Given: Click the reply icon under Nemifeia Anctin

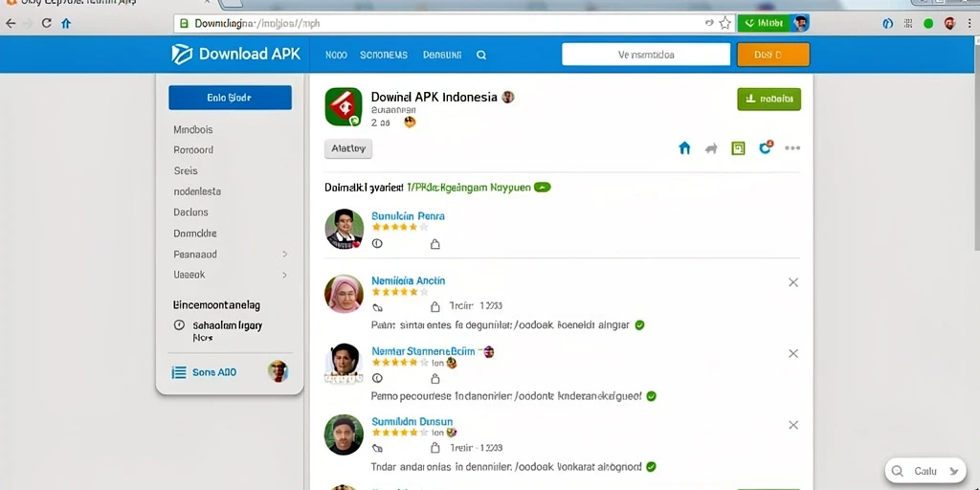Looking at the screenshot, I should tap(377, 307).
